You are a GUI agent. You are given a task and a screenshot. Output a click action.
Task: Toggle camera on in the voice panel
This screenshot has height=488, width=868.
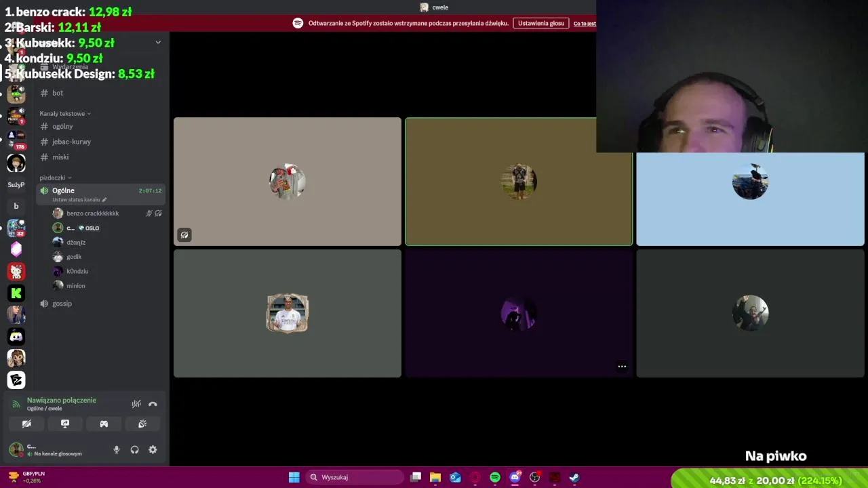(x=26, y=424)
